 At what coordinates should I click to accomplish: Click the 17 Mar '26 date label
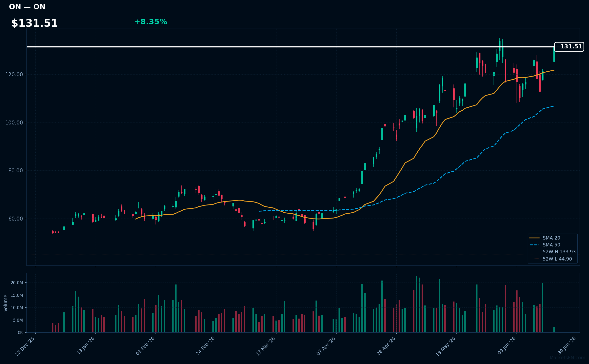pos(265,346)
